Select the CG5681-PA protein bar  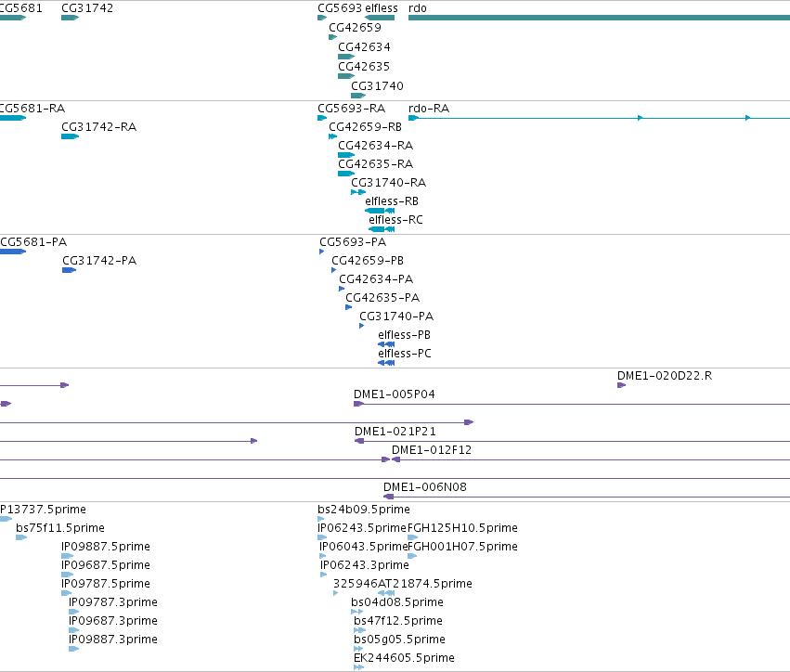tap(13, 252)
